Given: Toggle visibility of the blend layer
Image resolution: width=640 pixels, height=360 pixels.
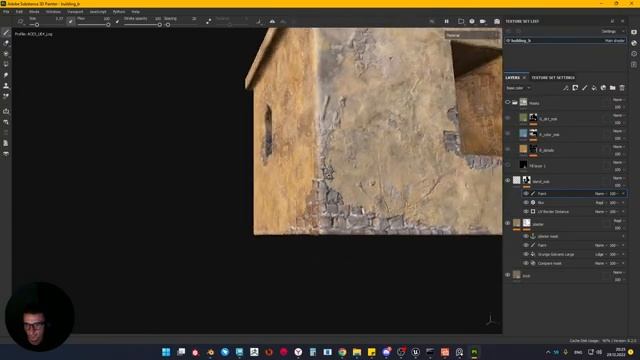Looking at the screenshot, I should [x=508, y=180].
